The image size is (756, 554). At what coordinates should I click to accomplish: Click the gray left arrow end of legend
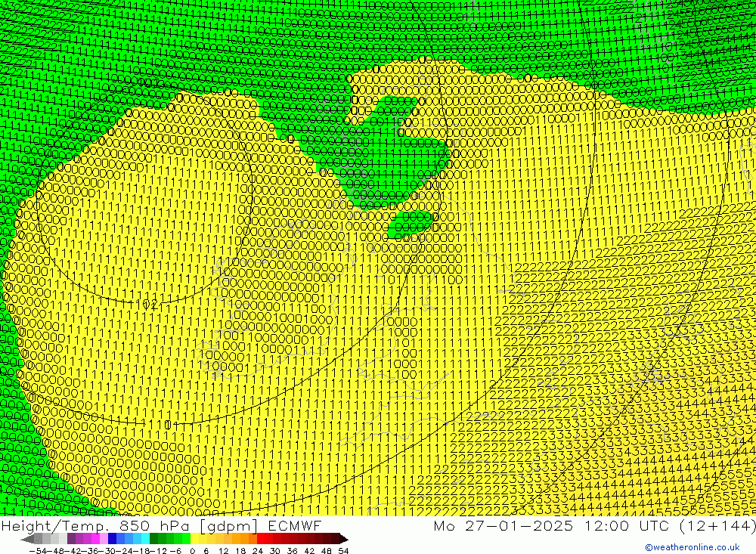pyautogui.click(x=27, y=539)
